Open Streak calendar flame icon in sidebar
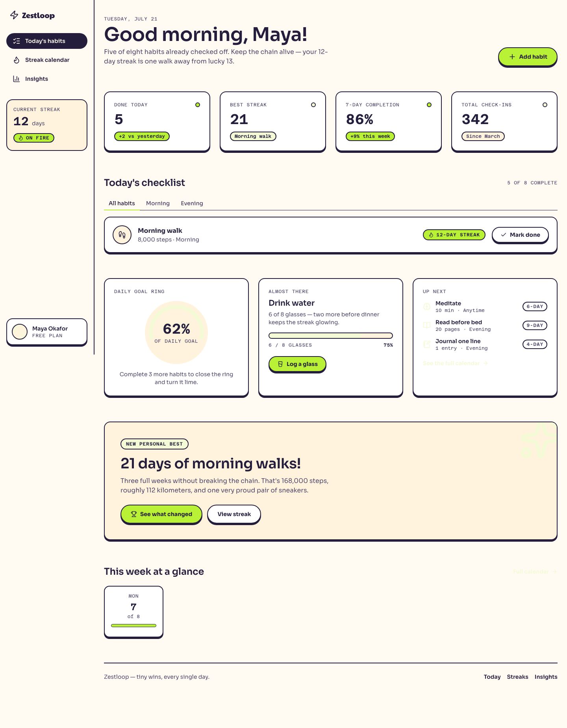The height and width of the screenshot is (728, 567). click(17, 60)
